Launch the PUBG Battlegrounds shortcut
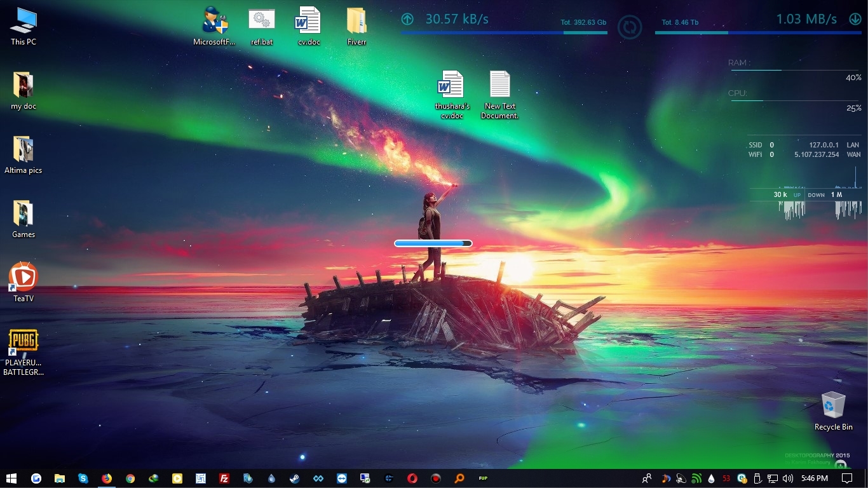Screen dimensions: 868x488 [x=24, y=353]
